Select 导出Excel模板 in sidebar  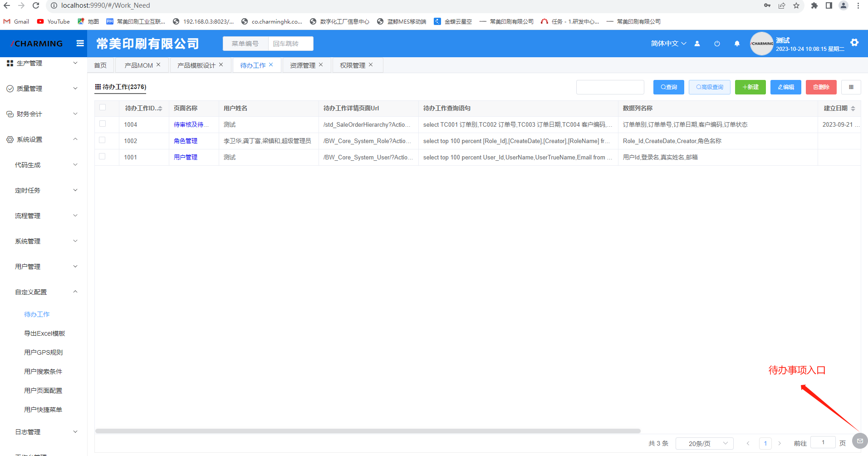coord(44,333)
